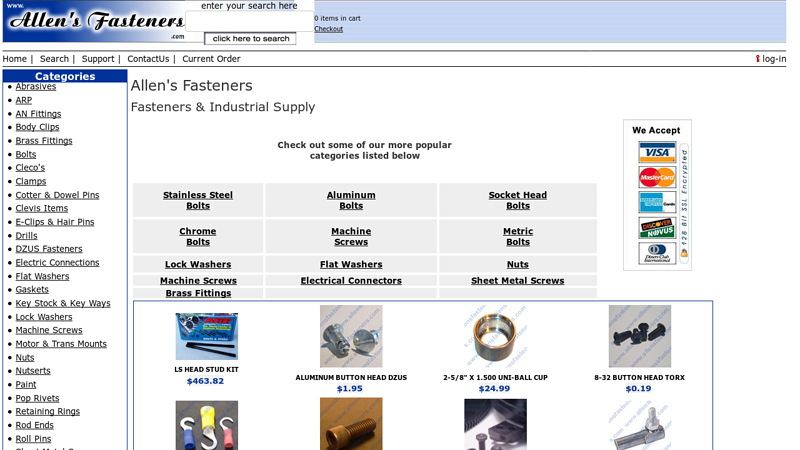Open the Electric Connections category
The height and width of the screenshot is (450, 800).
57,263
